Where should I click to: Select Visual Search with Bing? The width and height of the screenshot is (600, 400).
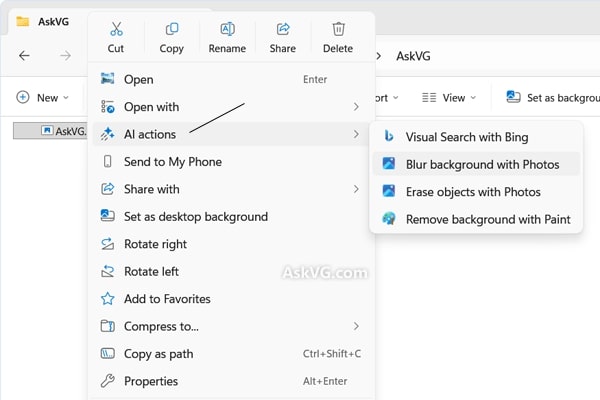coord(476,137)
